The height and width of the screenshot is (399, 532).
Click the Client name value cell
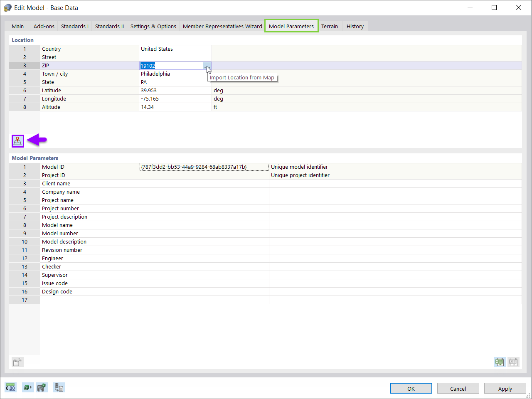[204, 184]
